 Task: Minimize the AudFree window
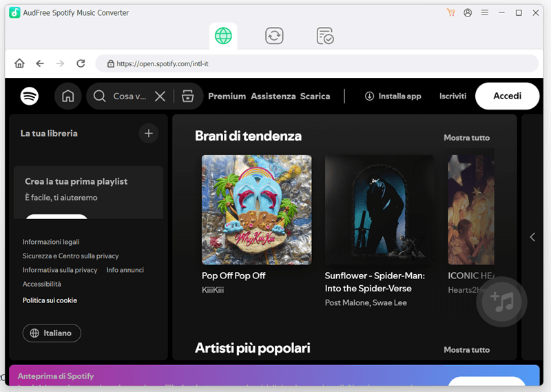502,12
